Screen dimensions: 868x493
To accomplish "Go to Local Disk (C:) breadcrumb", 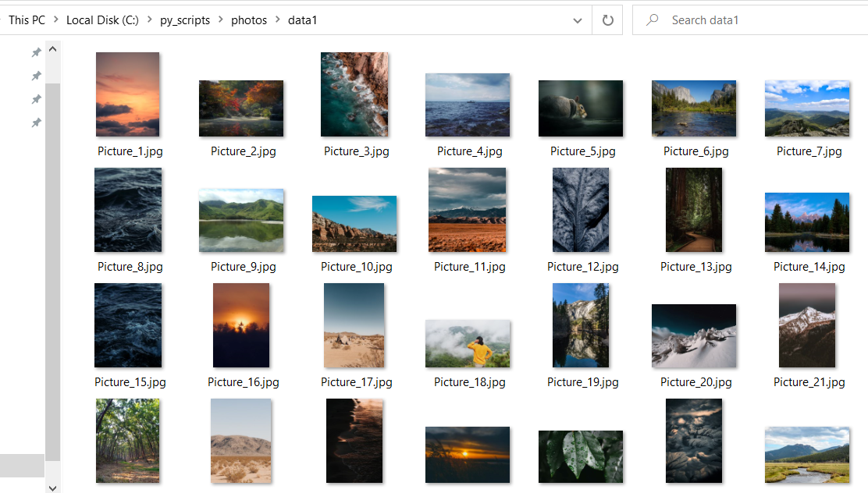I will coord(102,20).
